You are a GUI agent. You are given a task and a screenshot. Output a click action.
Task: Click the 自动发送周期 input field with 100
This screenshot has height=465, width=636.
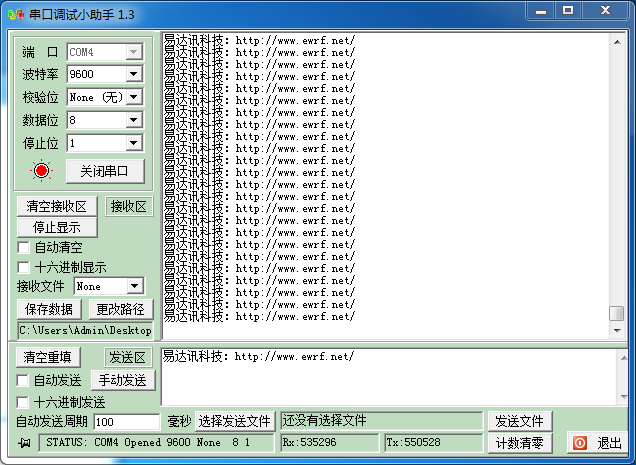click(x=127, y=422)
